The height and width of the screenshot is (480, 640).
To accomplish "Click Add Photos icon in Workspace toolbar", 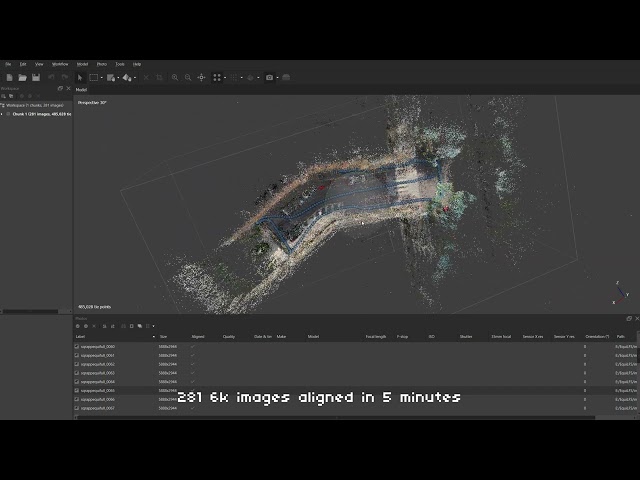I will pos(11,96).
